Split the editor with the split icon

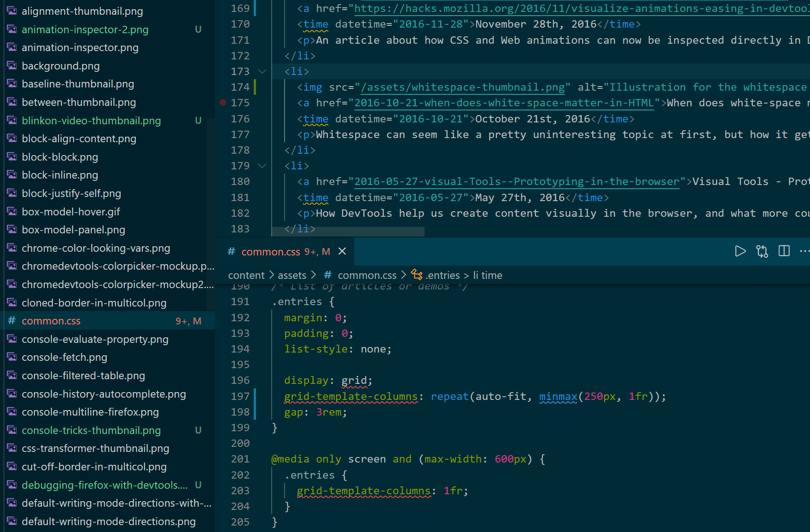click(x=784, y=251)
